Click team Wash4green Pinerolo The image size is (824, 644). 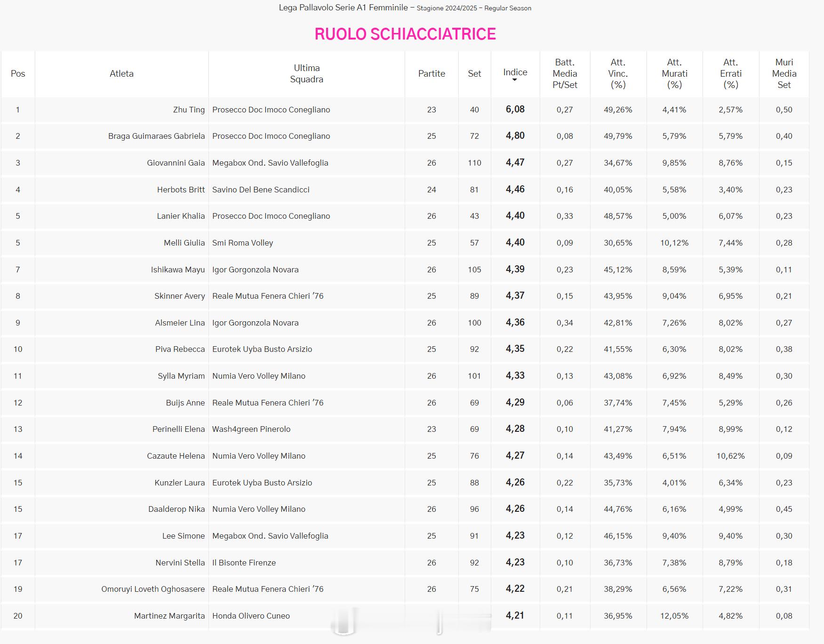click(x=251, y=429)
